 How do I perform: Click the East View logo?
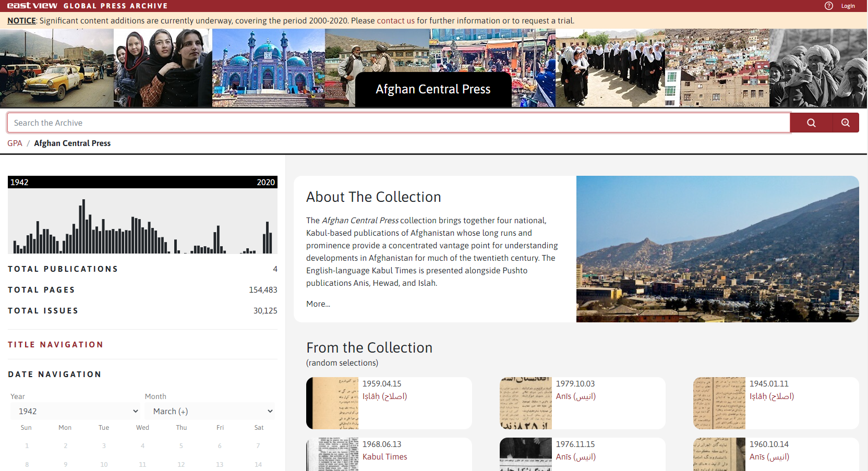tap(32, 6)
